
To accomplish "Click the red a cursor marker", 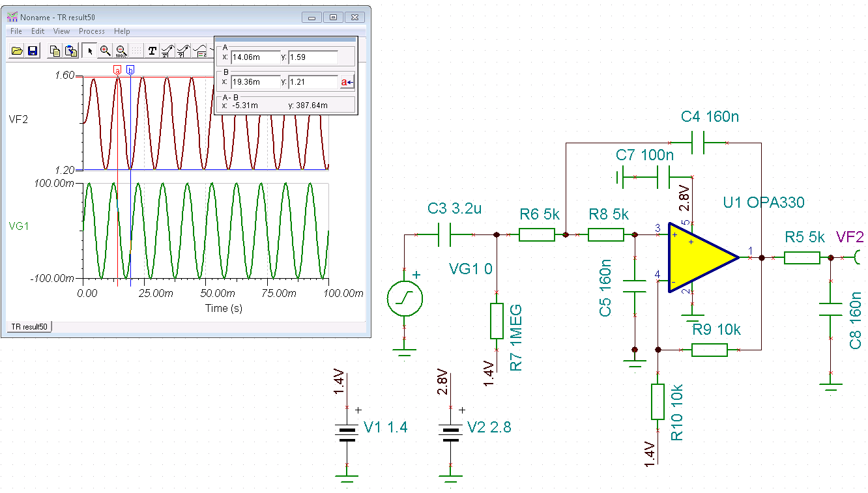I will (x=117, y=70).
